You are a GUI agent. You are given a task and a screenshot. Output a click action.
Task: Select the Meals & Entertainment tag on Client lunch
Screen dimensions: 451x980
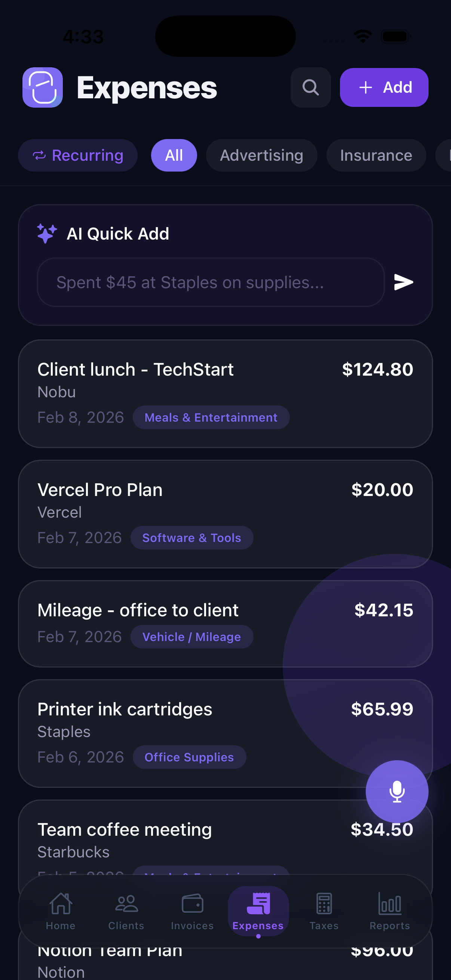pos(211,417)
